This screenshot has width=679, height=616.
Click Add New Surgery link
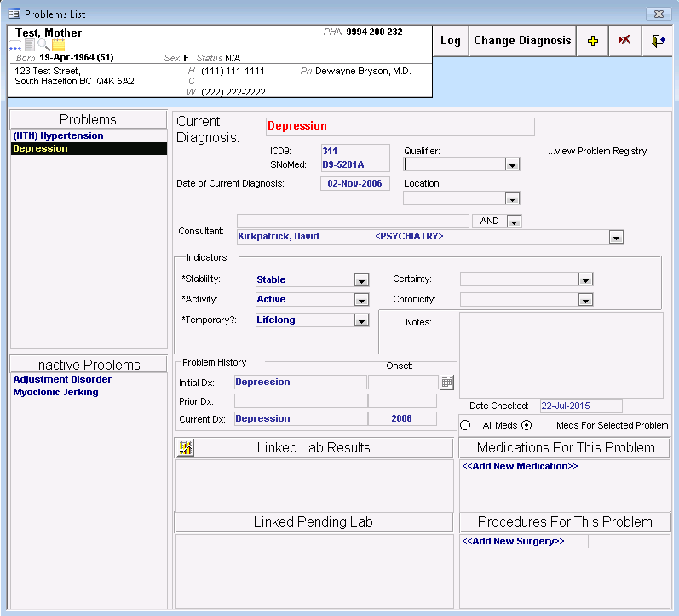[x=513, y=541]
